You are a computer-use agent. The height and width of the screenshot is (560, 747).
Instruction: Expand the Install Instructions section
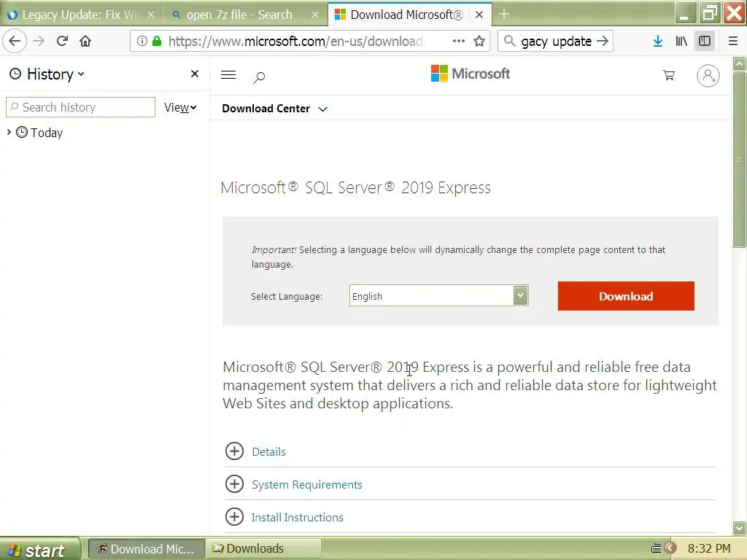(234, 517)
